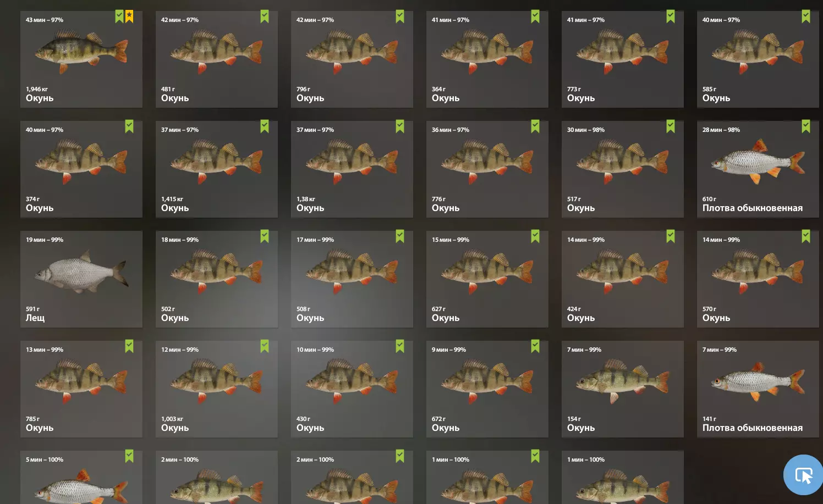Screen dimensions: 823x504
Task: Click the blue cursor-window floating button
Action: (x=803, y=475)
